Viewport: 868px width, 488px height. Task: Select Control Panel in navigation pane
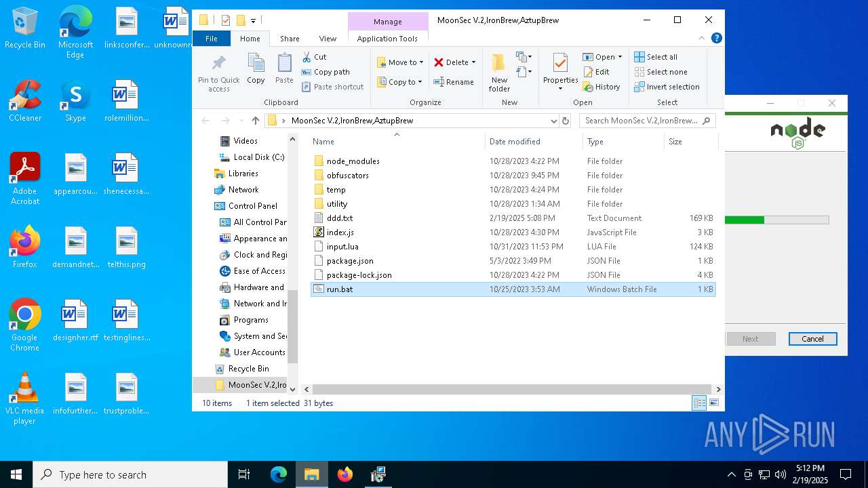pos(252,206)
